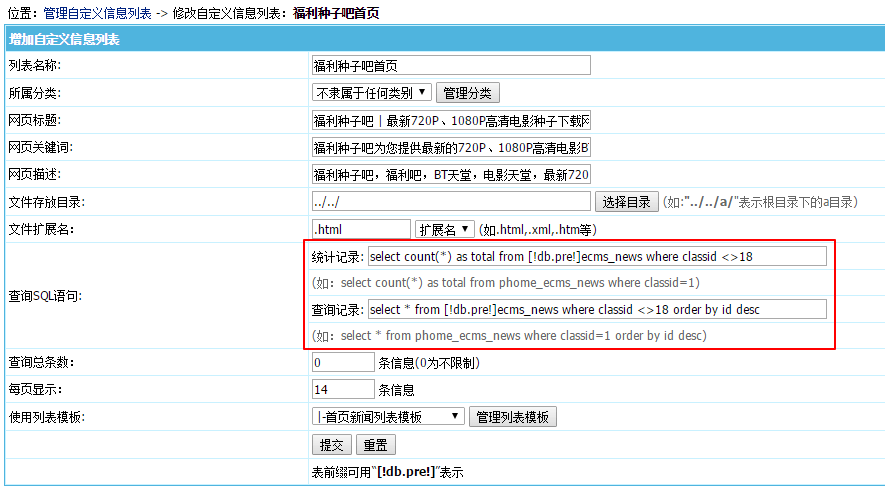This screenshot has width=885, height=494.
Task: Select the 网页关键词 text box
Action: (451, 147)
